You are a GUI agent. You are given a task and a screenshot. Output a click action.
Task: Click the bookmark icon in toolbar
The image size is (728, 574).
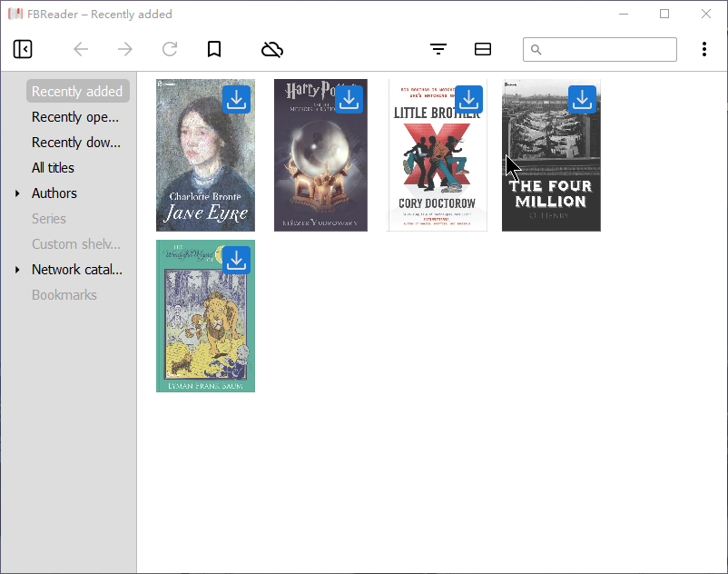click(214, 49)
